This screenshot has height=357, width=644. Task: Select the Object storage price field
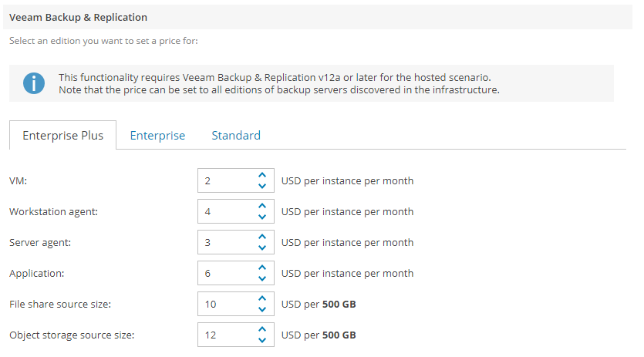tap(225, 335)
